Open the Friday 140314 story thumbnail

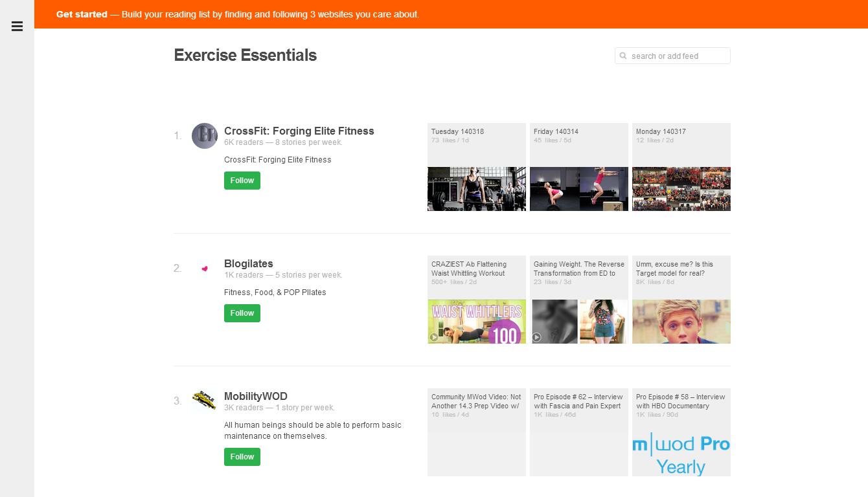tap(579, 189)
